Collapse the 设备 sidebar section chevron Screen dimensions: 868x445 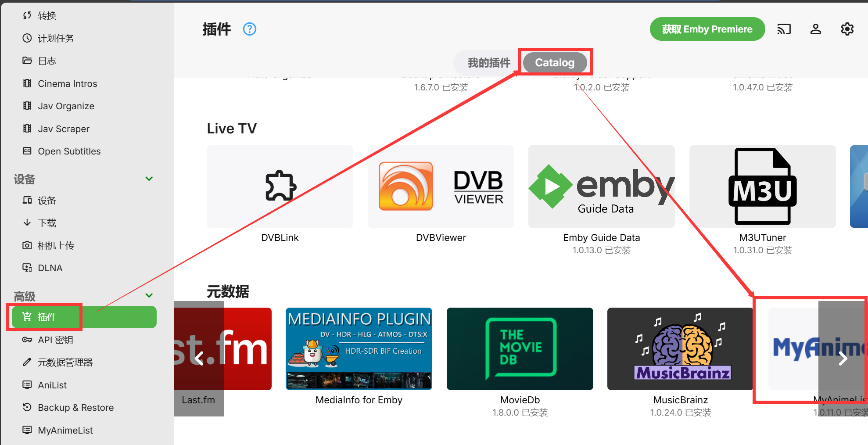tap(149, 179)
